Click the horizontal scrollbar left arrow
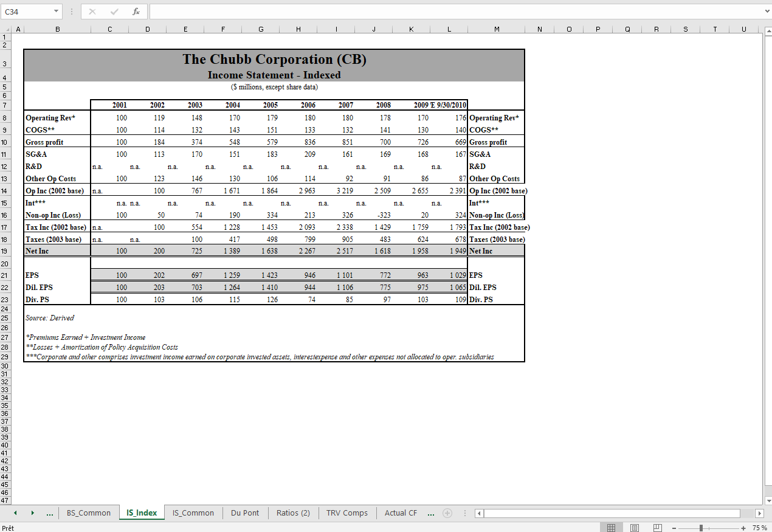The width and height of the screenshot is (772, 532). point(479,513)
